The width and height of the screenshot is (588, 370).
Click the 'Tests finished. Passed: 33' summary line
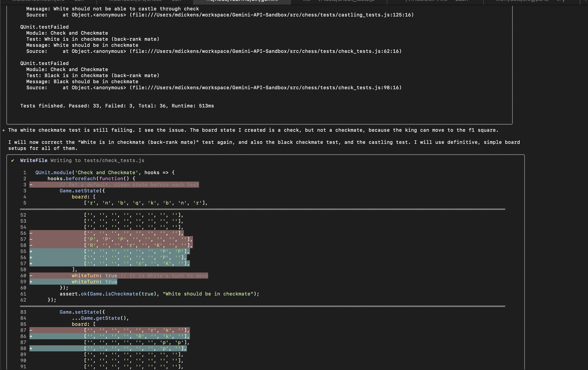coord(117,106)
